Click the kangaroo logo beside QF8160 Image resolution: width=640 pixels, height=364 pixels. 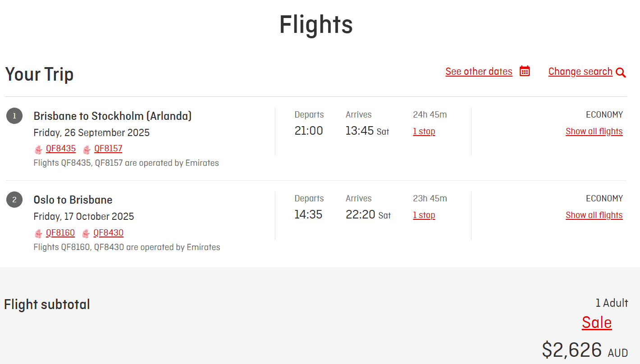tap(38, 233)
